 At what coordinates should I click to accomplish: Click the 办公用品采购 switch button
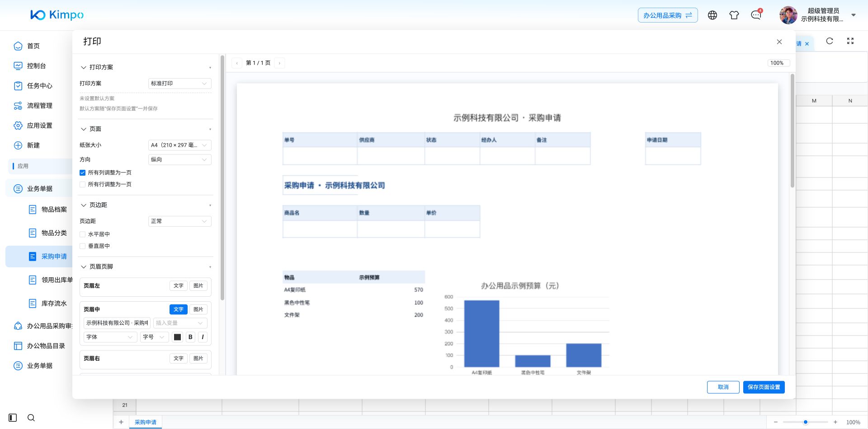(668, 15)
